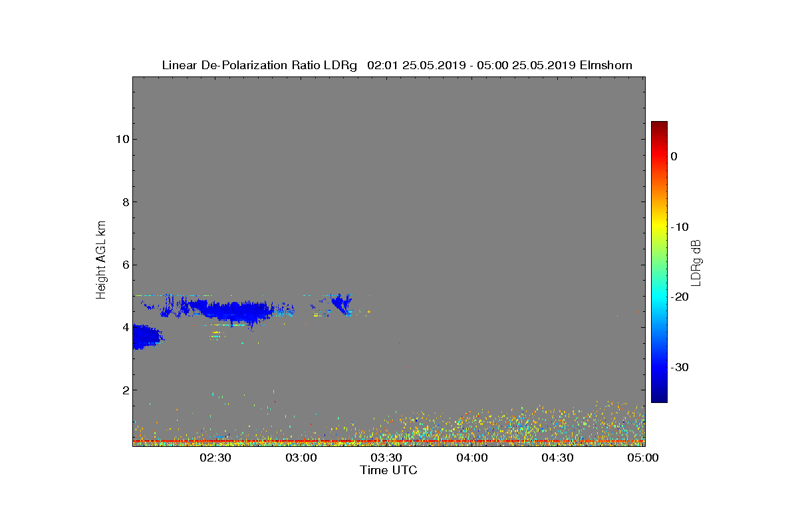Click the 03:30 time axis label
This screenshot has width=798, height=532.
point(387,458)
